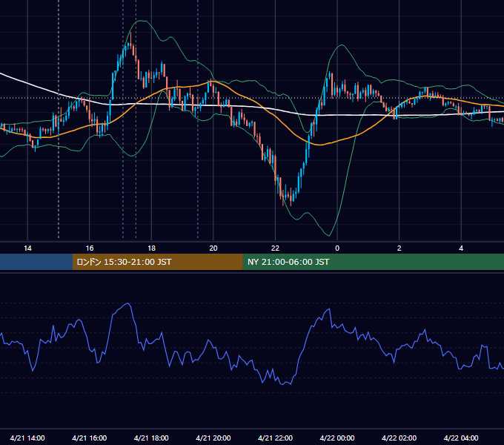This screenshot has height=445, width=504.
Task: Select hour label 18 on upper axis
Action: point(151,248)
